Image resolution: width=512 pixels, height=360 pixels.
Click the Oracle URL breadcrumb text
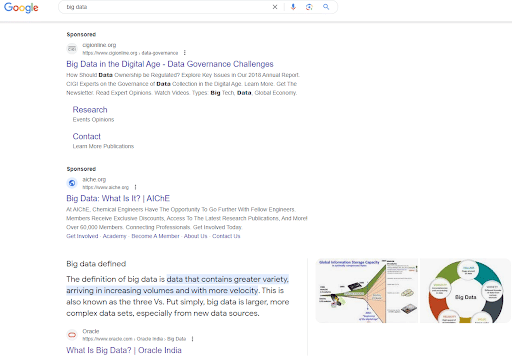(x=134, y=339)
